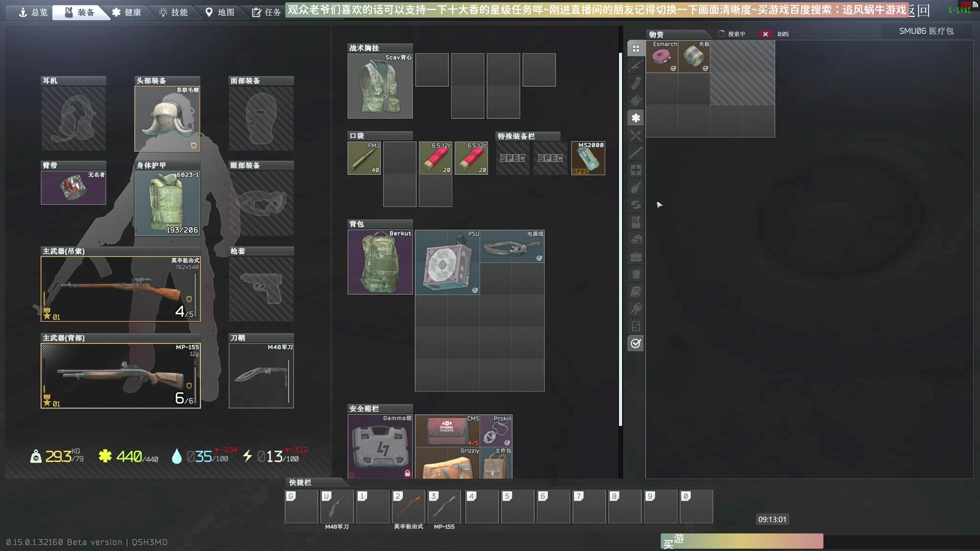Filter loot by food fork-and-knife icon
The height and width of the screenshot is (551, 980).
pos(636,135)
